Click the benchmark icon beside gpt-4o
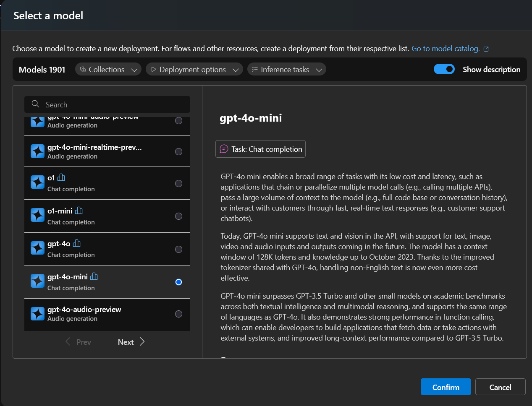The width and height of the screenshot is (532, 406). (76, 244)
